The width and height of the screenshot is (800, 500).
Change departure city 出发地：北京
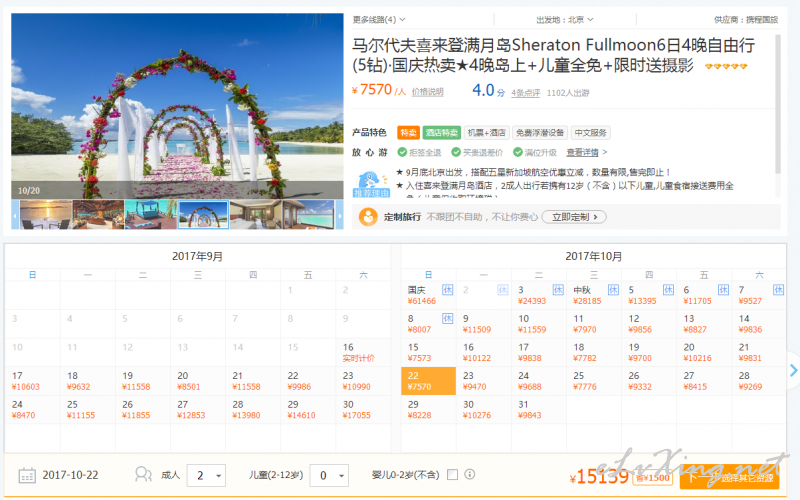(x=564, y=19)
